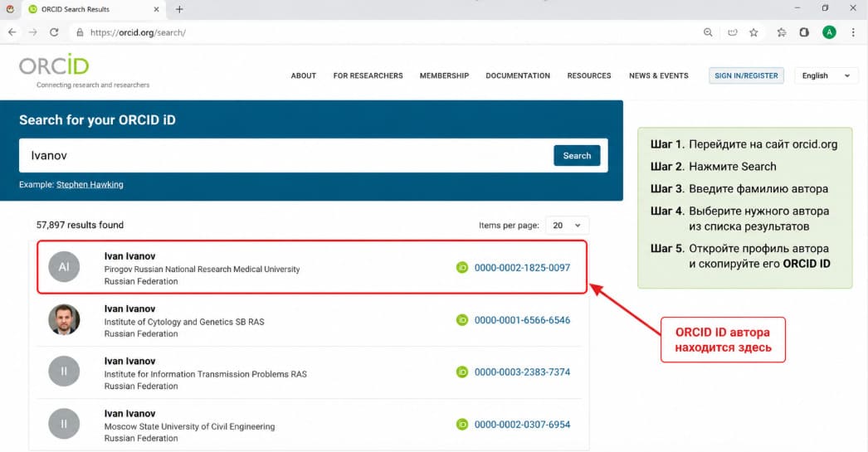Click the '57,897 results found' text
This screenshot has height=452, width=868.
80,225
